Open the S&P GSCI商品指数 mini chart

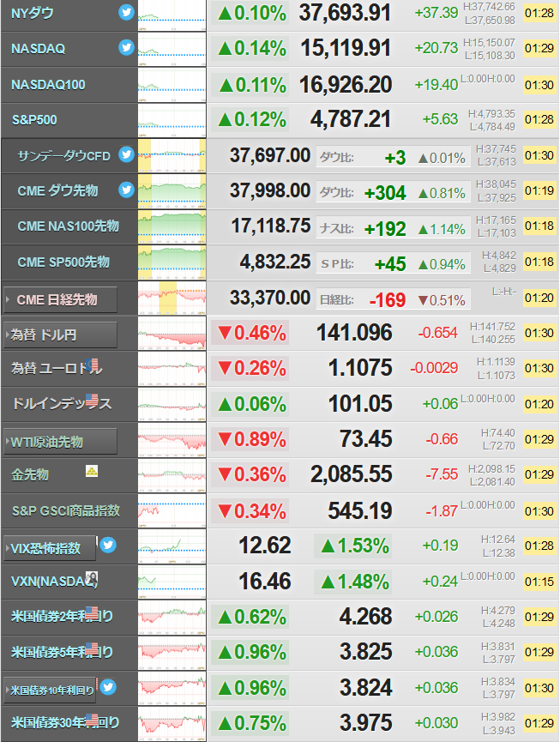coord(172,511)
